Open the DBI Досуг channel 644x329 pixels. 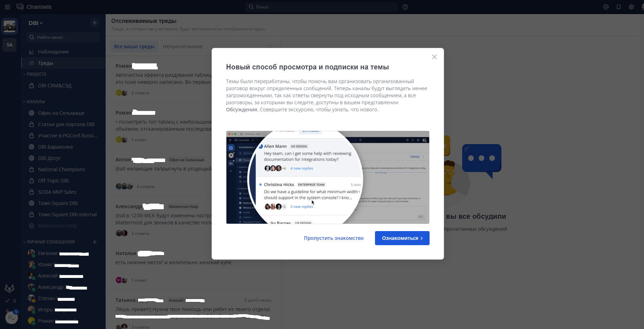(x=63, y=158)
